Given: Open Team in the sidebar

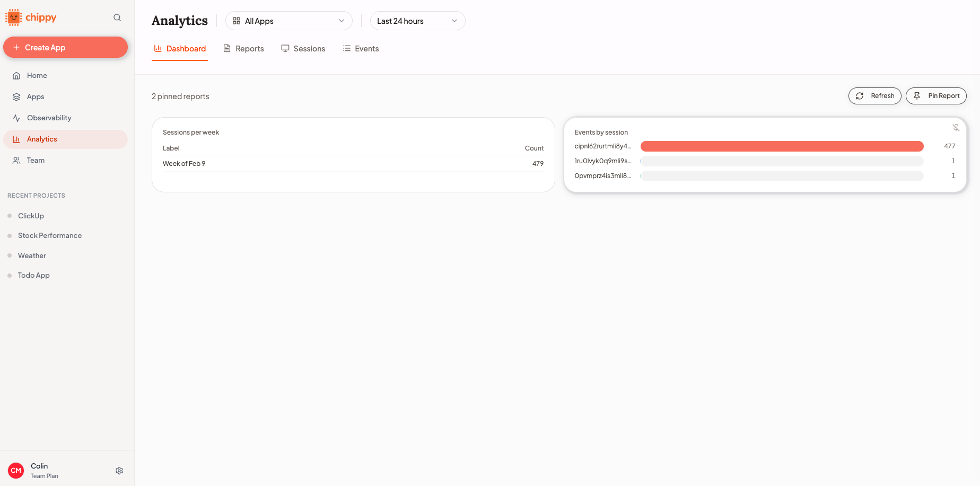Looking at the screenshot, I should [x=65, y=160].
